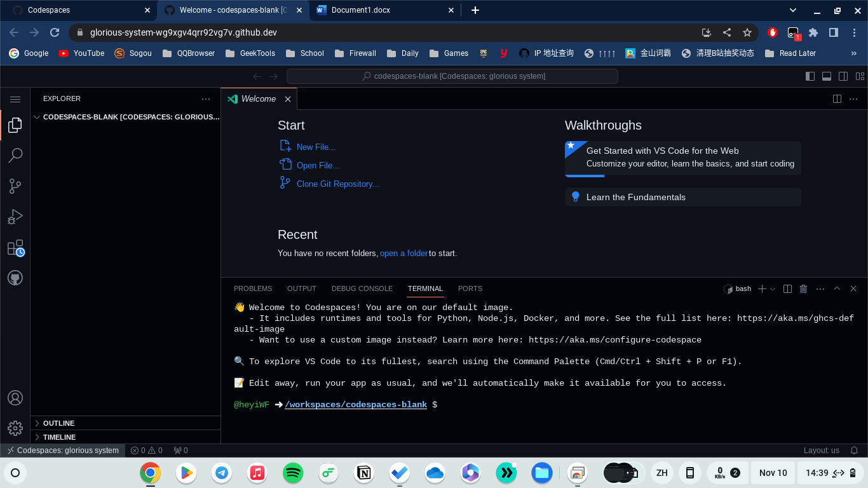The height and width of the screenshot is (488, 868).
Task: Open Spotify from the shelf
Action: coord(293,473)
